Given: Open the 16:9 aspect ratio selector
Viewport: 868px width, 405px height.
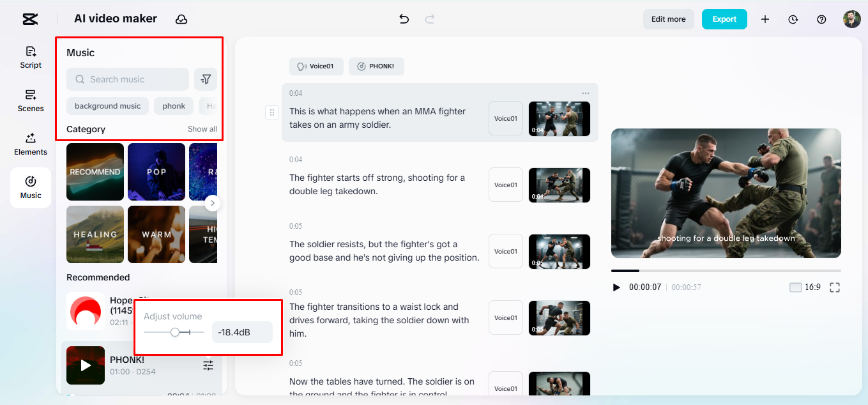Looking at the screenshot, I should (x=805, y=287).
